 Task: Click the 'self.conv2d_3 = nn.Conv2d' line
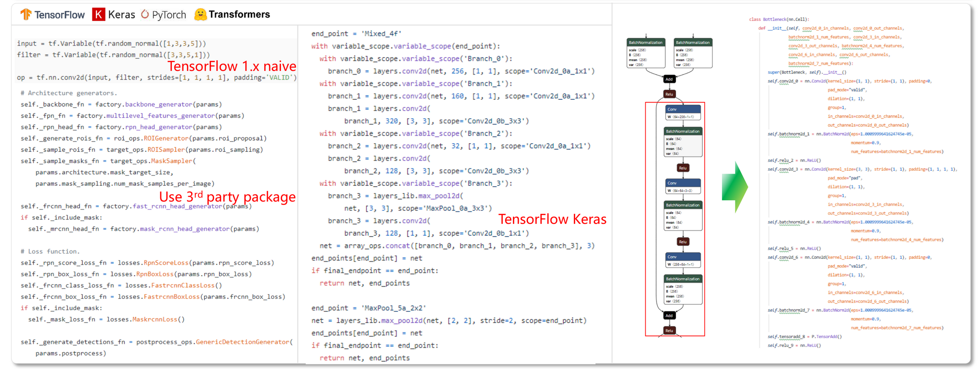pyautogui.click(x=862, y=169)
